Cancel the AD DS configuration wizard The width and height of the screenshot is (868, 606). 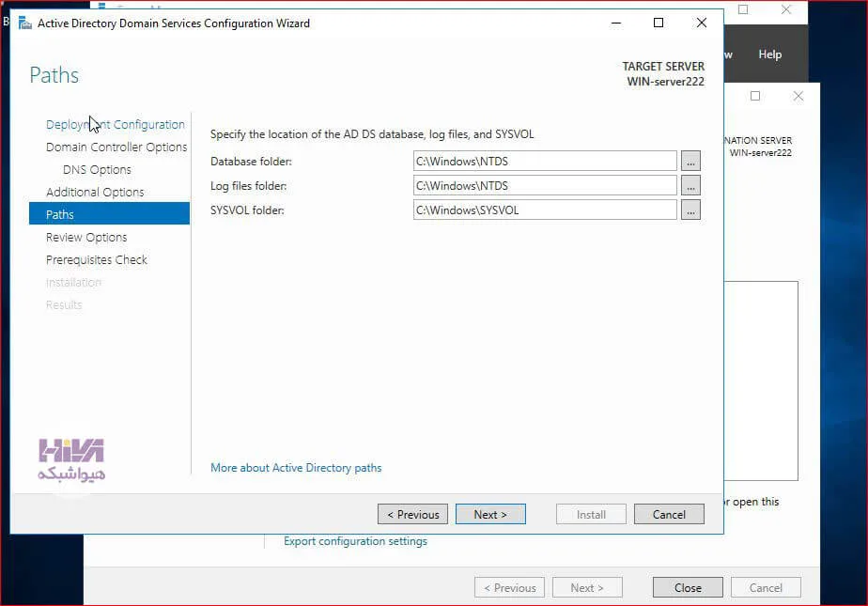[669, 514]
